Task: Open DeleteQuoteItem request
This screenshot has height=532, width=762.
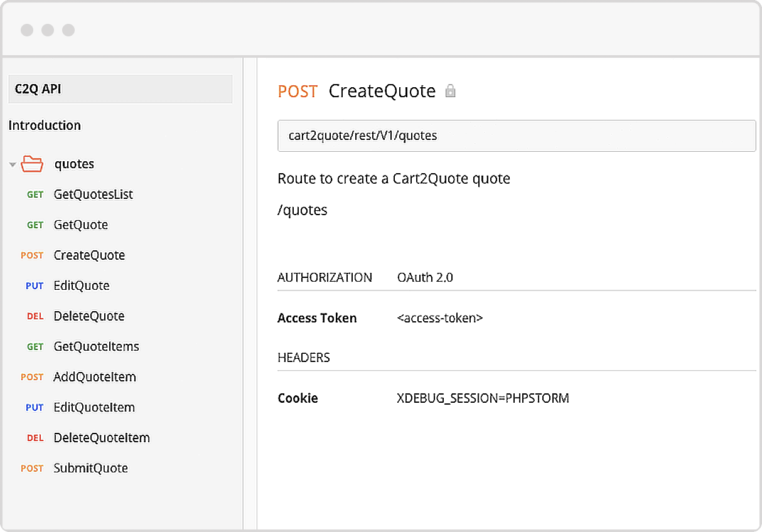Action: pyautogui.click(x=102, y=438)
